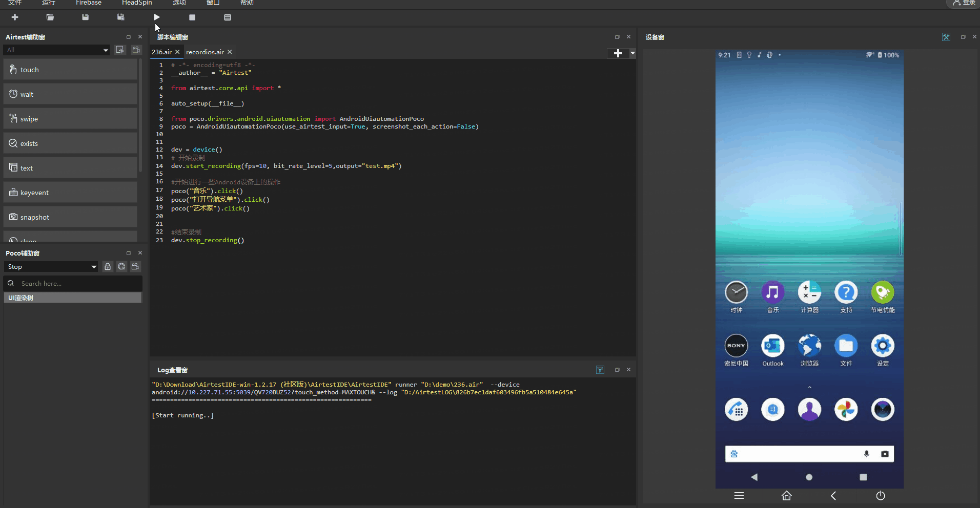
Task: Open the Stop mode dropdown in Poco panel
Action: coord(51,266)
